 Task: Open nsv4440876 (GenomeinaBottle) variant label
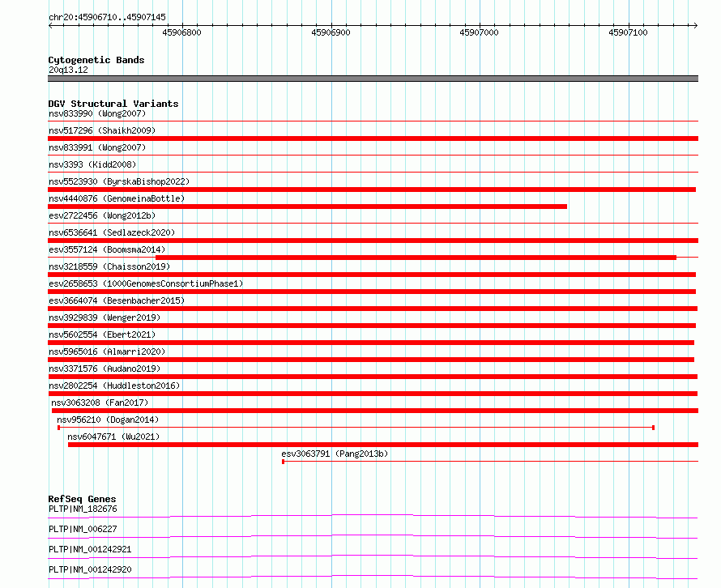[x=117, y=198]
